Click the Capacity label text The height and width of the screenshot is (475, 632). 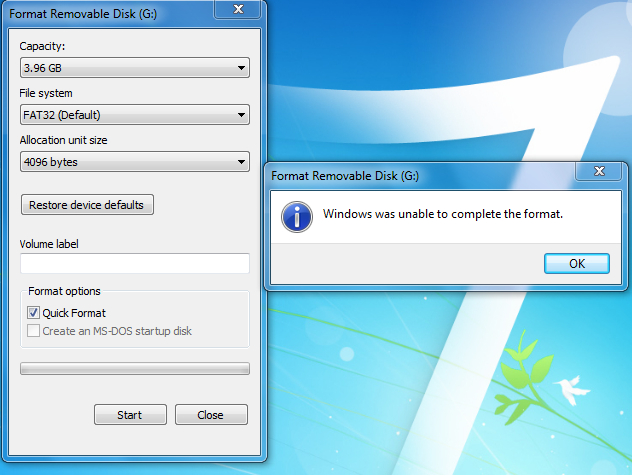[42, 46]
